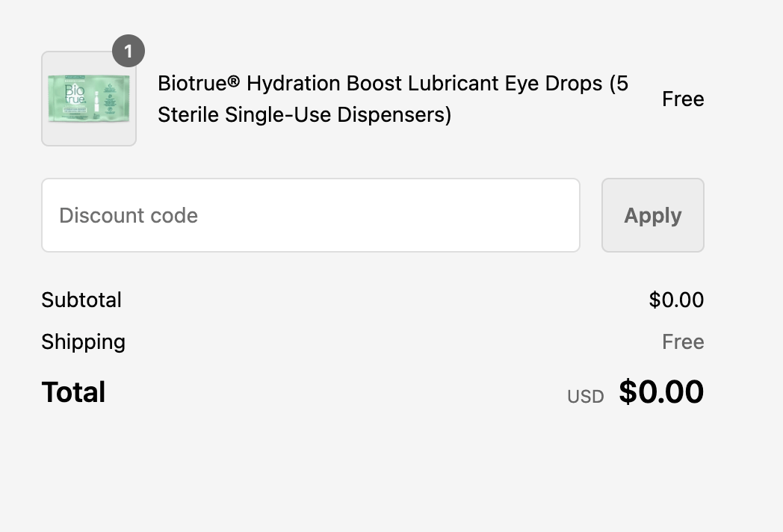This screenshot has width=783, height=532.
Task: Click the USD currency label
Action: 586,397
